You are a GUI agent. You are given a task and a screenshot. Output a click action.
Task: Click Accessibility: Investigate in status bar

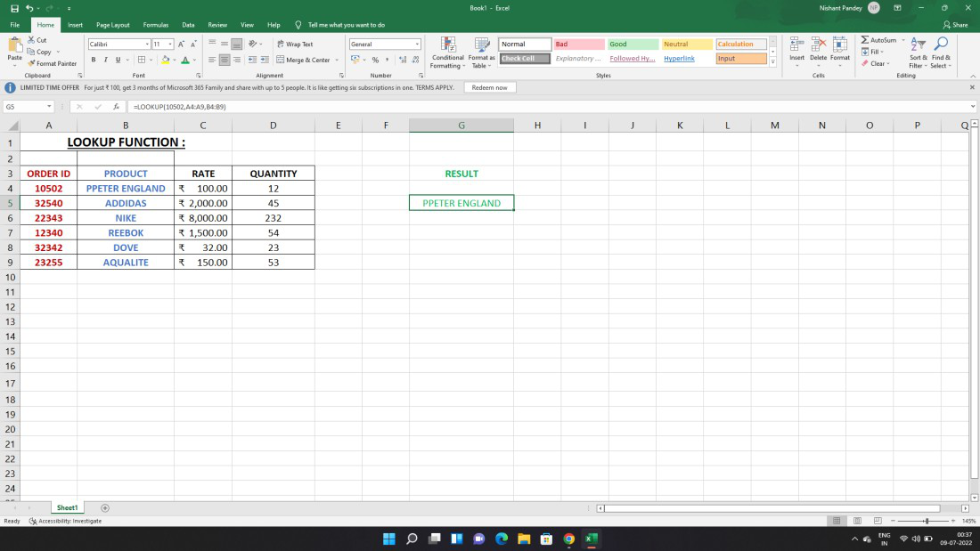click(x=65, y=521)
